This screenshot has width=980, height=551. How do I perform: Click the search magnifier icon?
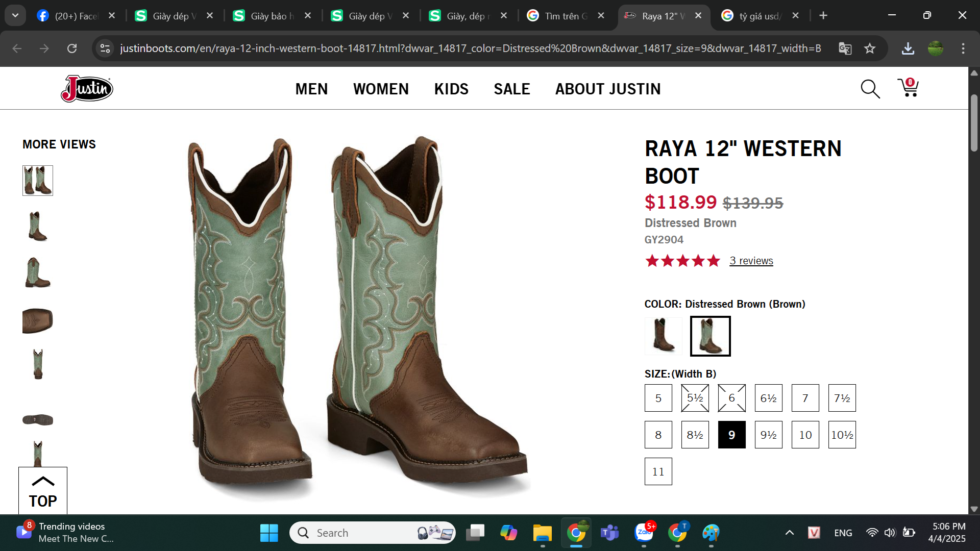click(870, 89)
